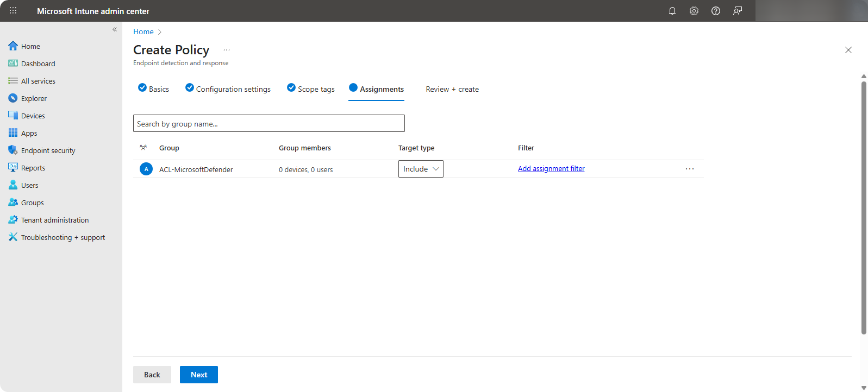Screen dimensions: 868x392
Task: Click the Tenant administration icon
Action: pos(13,220)
